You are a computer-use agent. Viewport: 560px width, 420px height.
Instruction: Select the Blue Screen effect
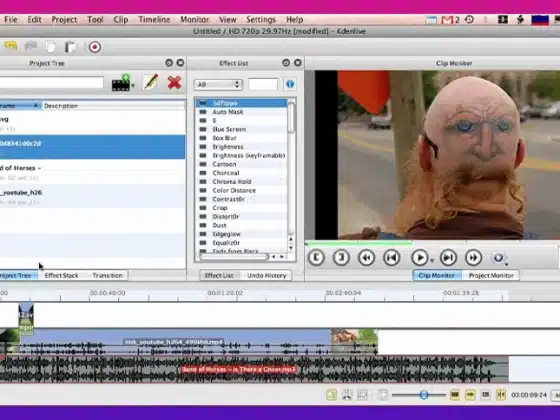point(241,129)
